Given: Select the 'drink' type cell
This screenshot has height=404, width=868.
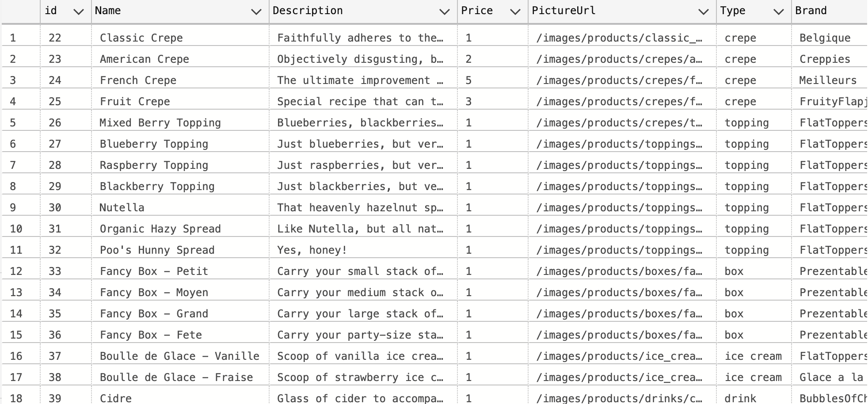Looking at the screenshot, I should (740, 398).
